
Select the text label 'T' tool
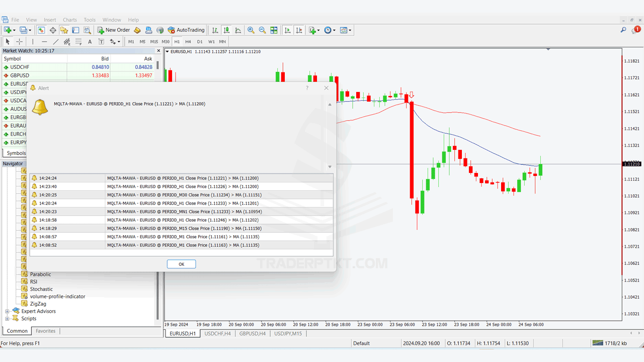coord(101,42)
